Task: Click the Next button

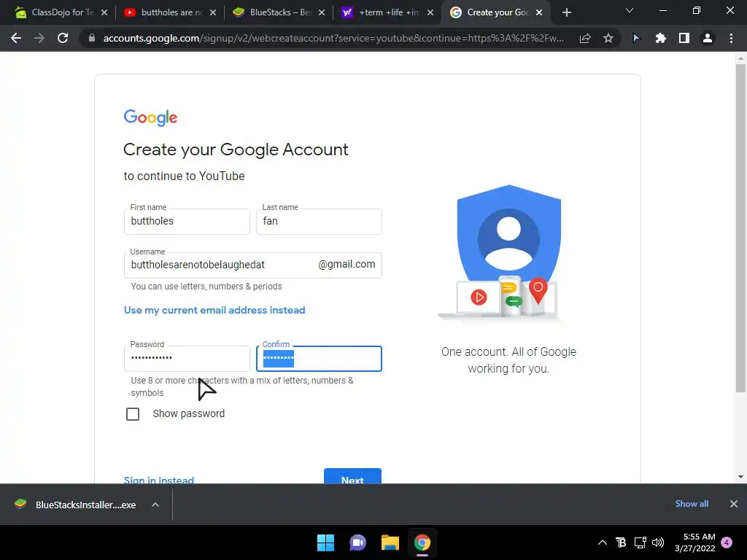Action: pyautogui.click(x=352, y=476)
